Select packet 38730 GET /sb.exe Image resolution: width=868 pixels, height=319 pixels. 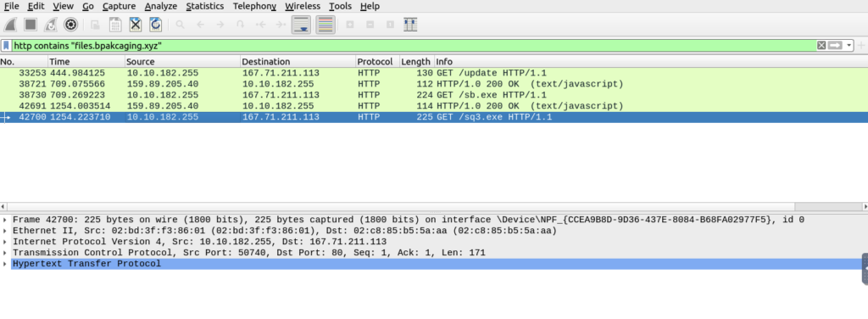434,95
